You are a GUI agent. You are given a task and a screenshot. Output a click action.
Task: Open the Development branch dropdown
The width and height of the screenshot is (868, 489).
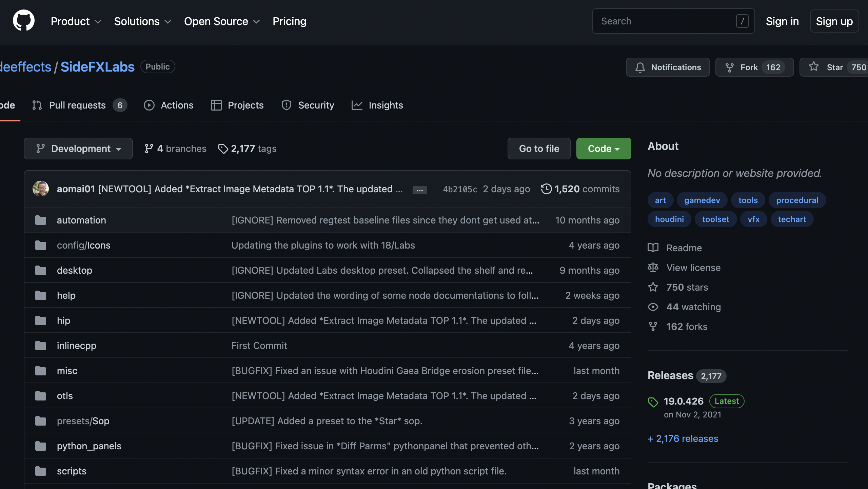[78, 149]
